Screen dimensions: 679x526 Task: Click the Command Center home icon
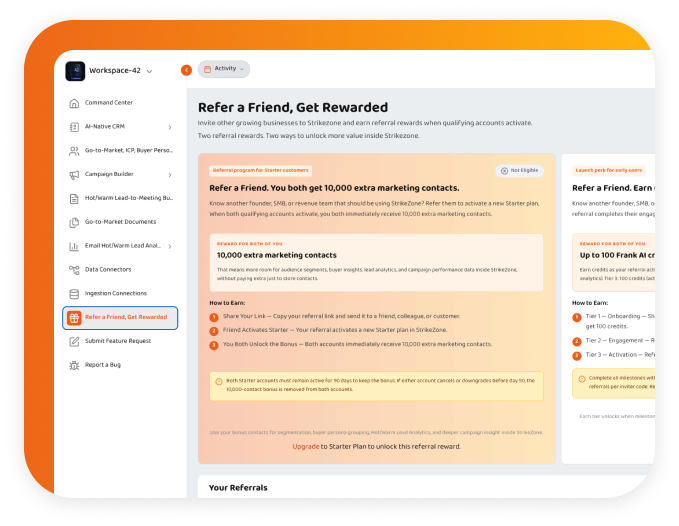click(x=74, y=103)
